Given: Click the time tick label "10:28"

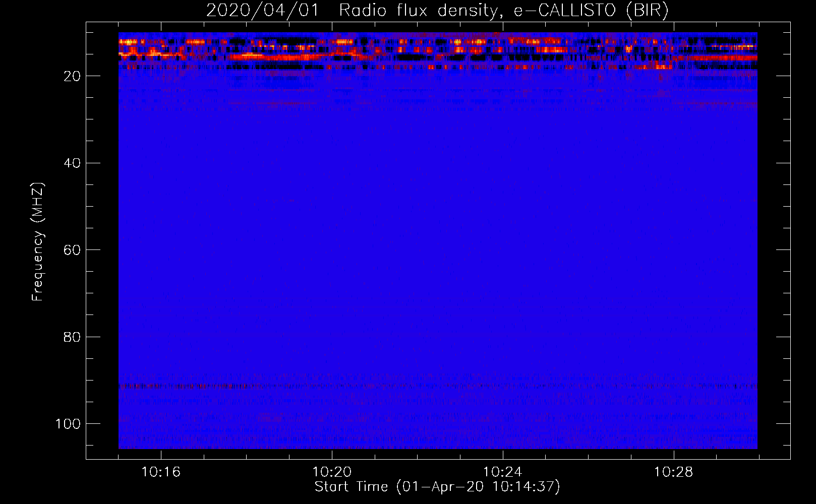Looking at the screenshot, I should point(674,472).
